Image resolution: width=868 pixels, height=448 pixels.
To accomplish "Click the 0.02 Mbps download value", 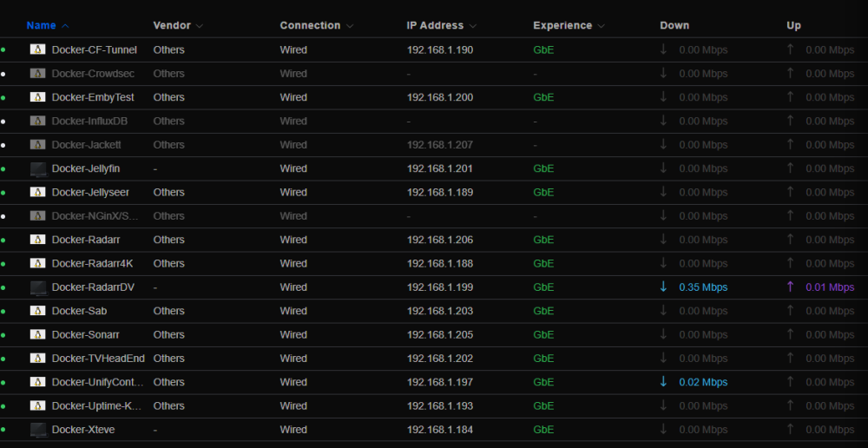I will point(703,382).
